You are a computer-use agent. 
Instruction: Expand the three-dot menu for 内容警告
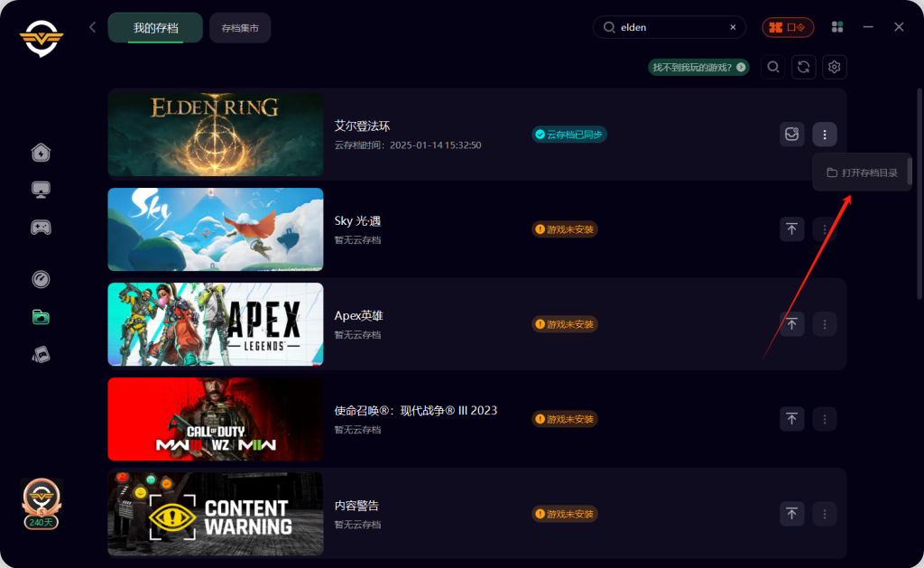tap(825, 514)
